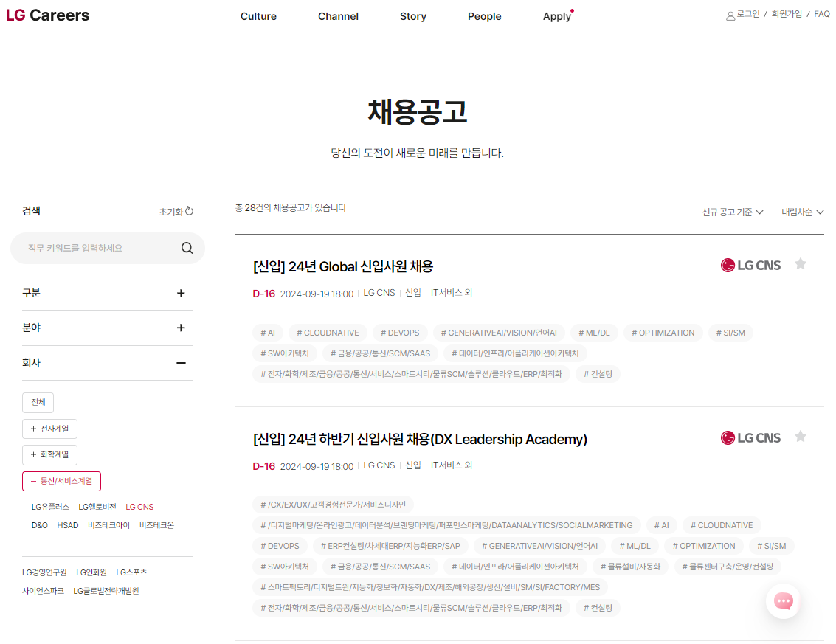Click the reset 초기화 refresh icon
This screenshot has height=644, width=836.
pos(190,212)
